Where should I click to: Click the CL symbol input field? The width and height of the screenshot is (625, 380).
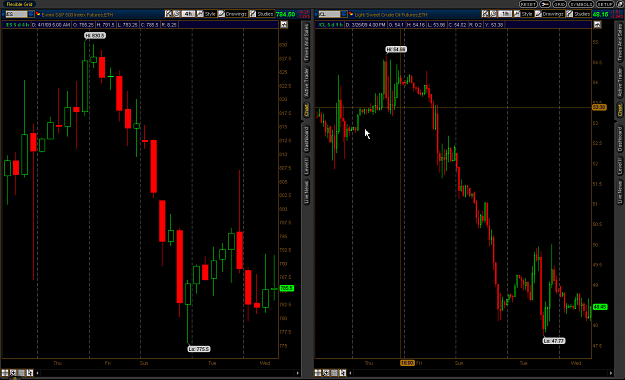point(329,14)
